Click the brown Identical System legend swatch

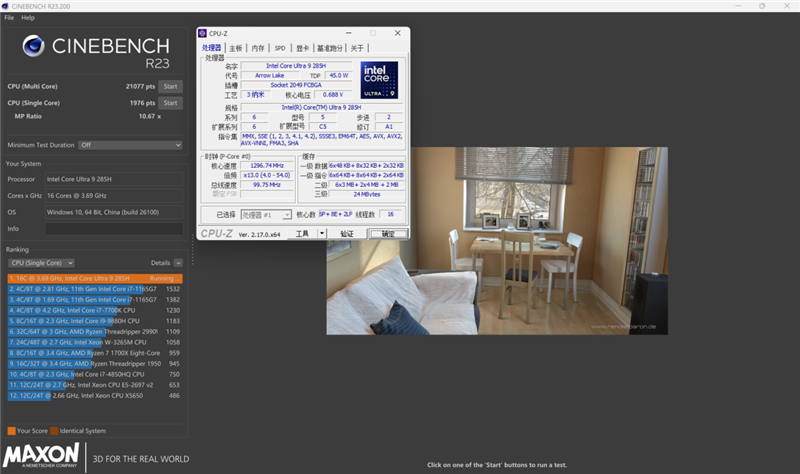(54, 431)
